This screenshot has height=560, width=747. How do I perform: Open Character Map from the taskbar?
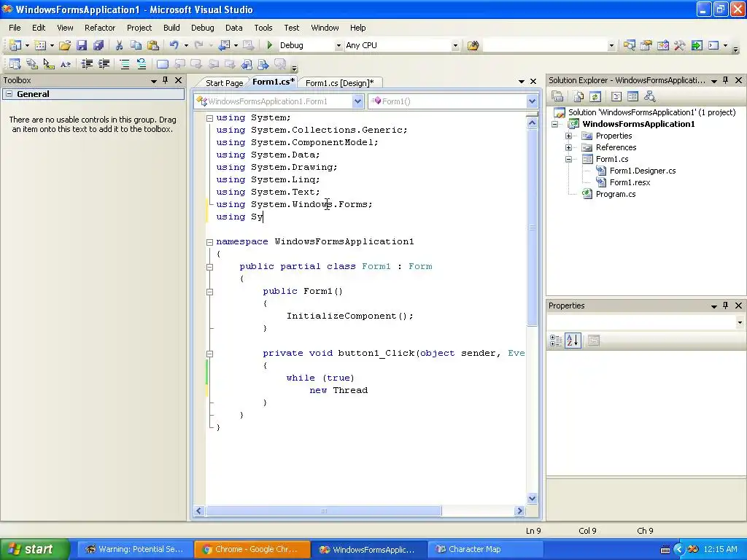(x=485, y=549)
